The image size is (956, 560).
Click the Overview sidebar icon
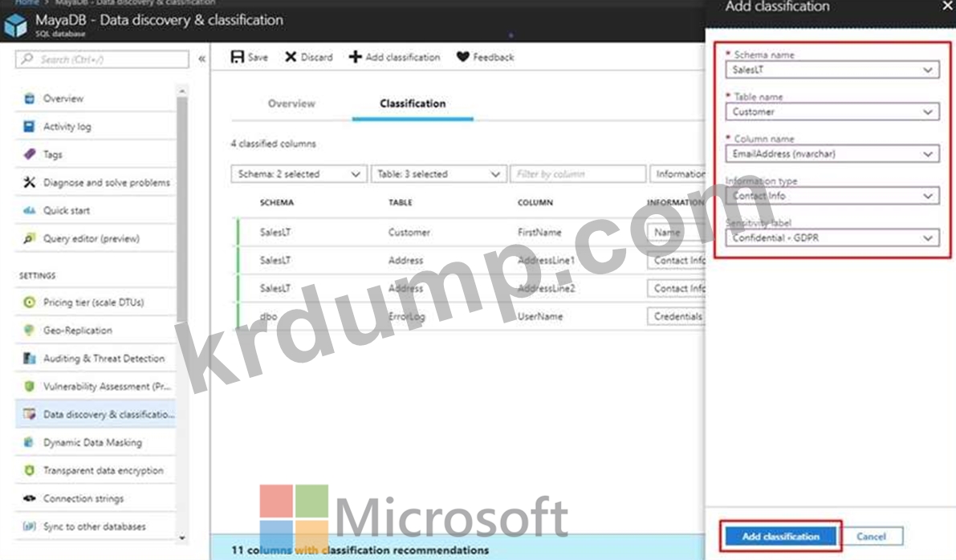pos(29,98)
